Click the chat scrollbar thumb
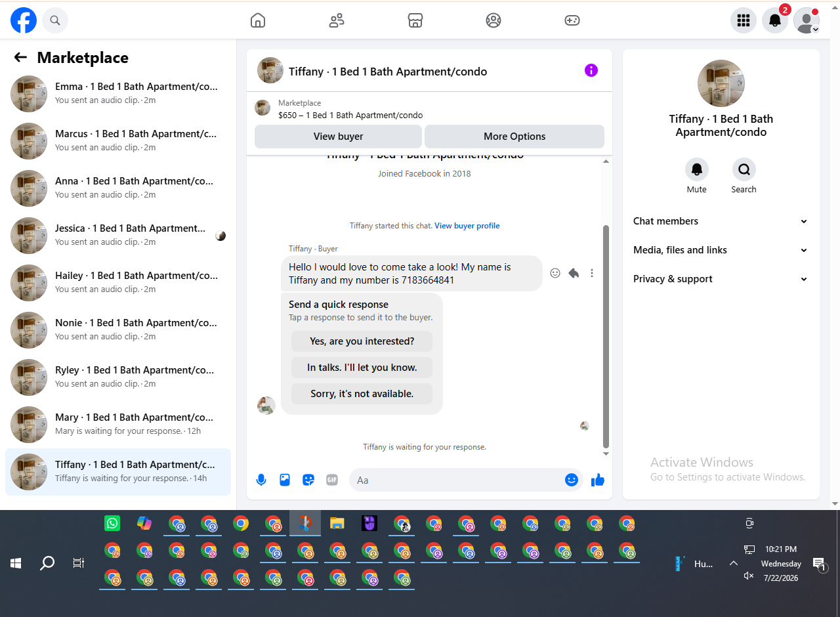Screen dimensions: 840x617 [606, 336]
